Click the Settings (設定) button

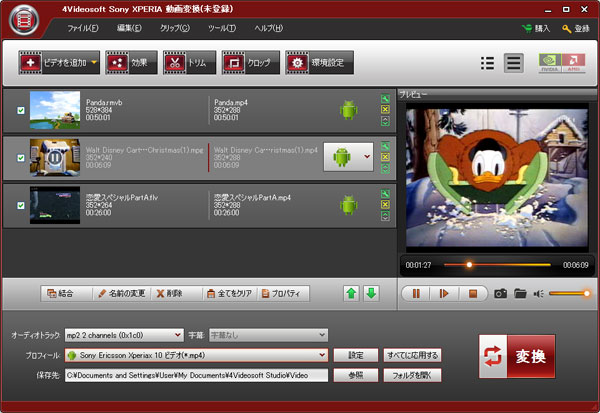click(356, 355)
